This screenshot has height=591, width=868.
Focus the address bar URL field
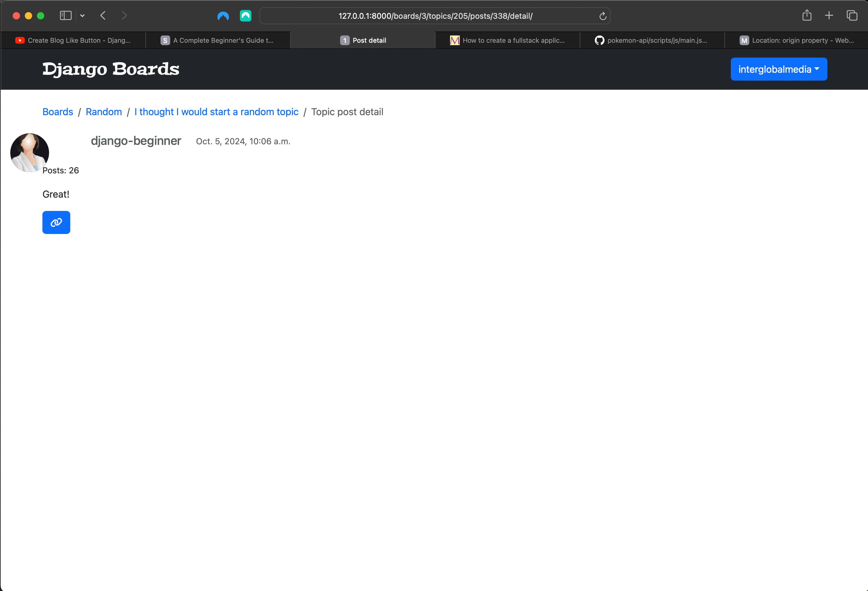click(435, 16)
